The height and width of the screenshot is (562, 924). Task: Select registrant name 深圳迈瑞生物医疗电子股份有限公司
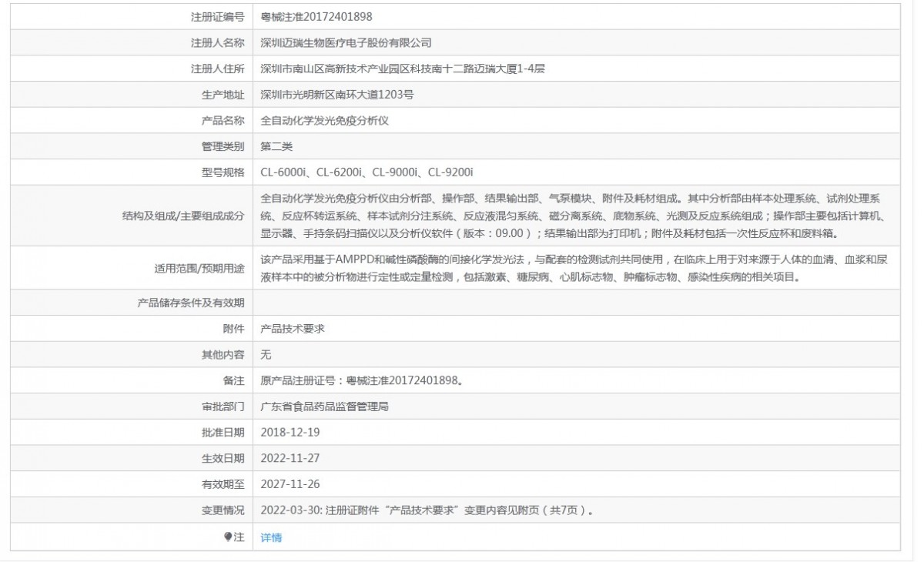point(346,42)
